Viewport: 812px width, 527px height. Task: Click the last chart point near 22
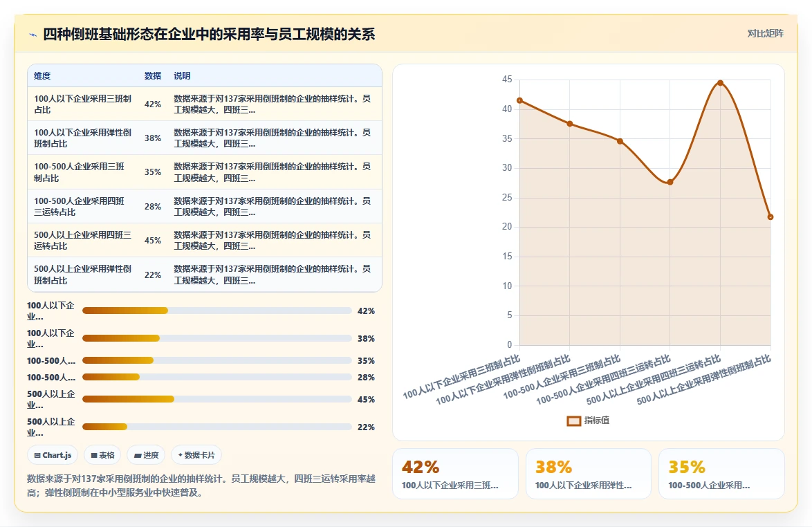[x=771, y=217]
